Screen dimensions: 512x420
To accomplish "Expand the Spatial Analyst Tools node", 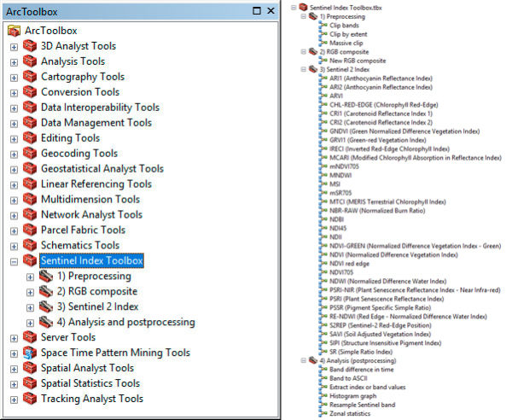I will [x=14, y=370].
